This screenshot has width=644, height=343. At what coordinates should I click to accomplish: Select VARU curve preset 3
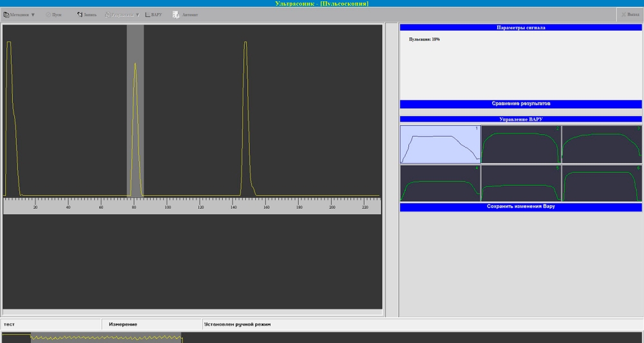point(601,144)
